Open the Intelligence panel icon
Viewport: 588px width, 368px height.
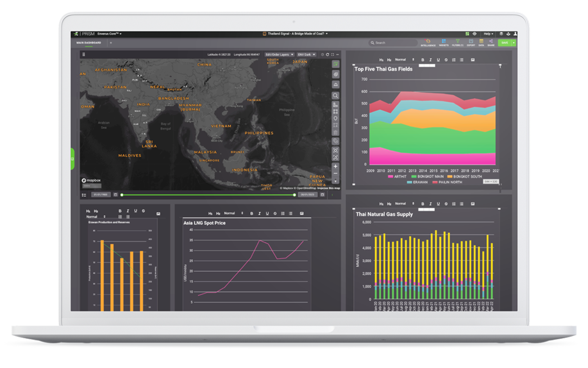click(x=428, y=42)
